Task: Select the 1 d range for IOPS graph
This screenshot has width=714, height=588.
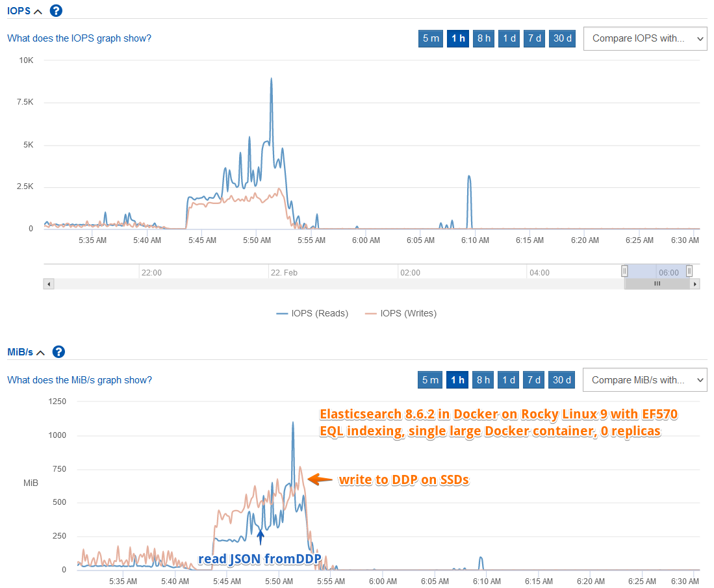Action: click(x=509, y=38)
